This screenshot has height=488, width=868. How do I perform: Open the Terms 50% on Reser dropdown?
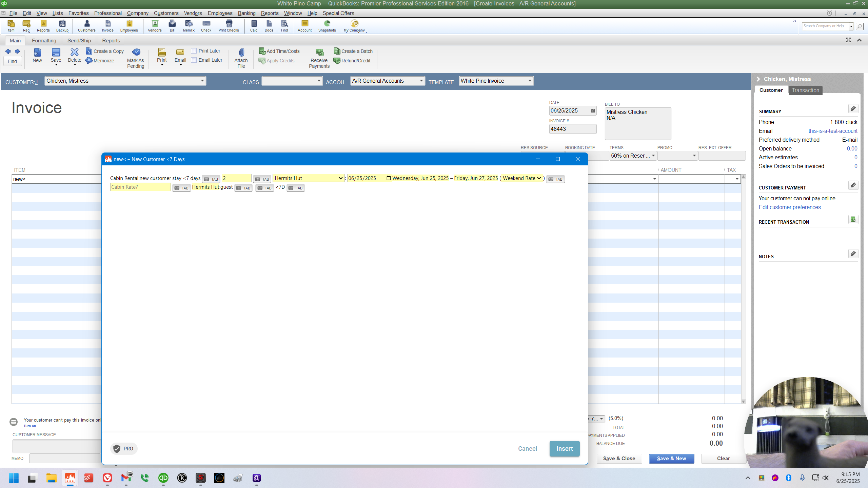tap(653, 156)
